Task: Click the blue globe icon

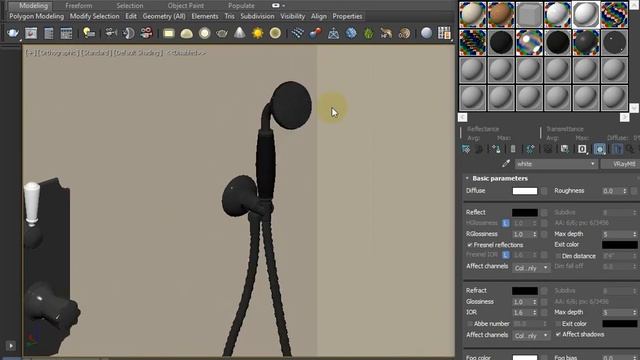Action: [x=351, y=33]
